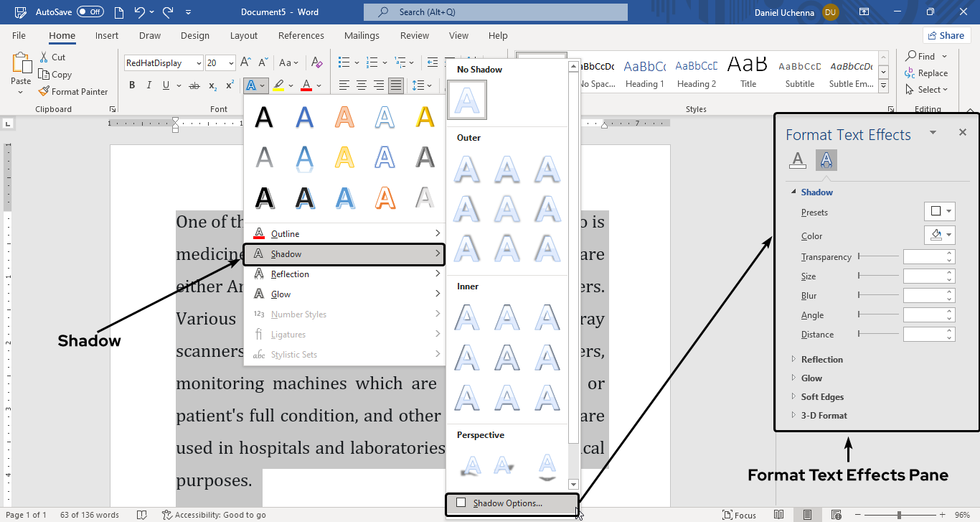Select the Text Effects tab icon in pane
Screen dimensions: 980x522
[x=826, y=160]
